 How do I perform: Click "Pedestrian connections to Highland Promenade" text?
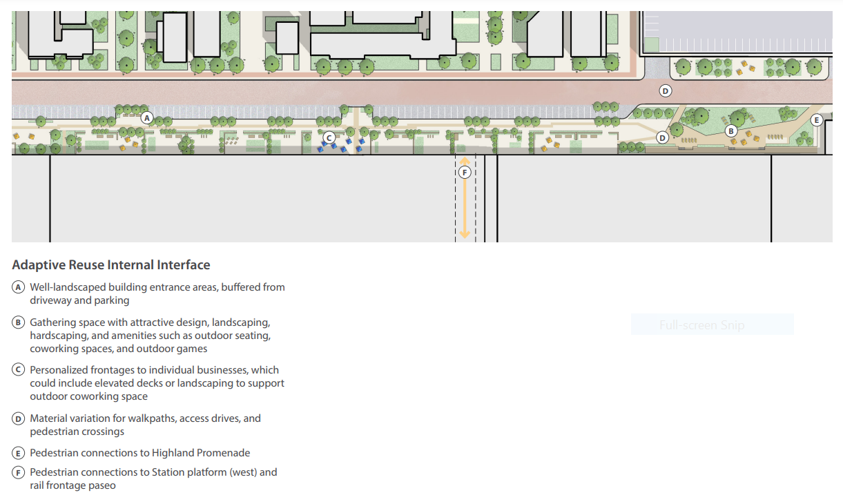point(139,453)
